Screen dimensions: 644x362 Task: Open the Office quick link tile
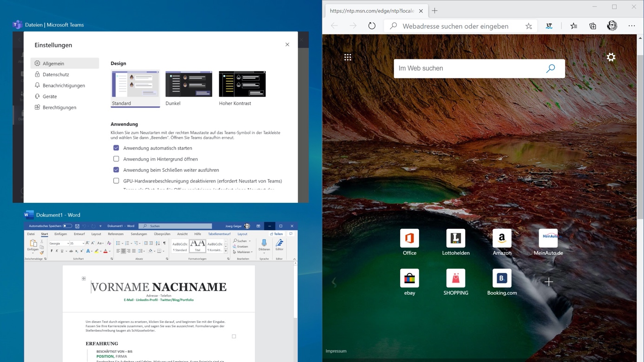tap(409, 242)
